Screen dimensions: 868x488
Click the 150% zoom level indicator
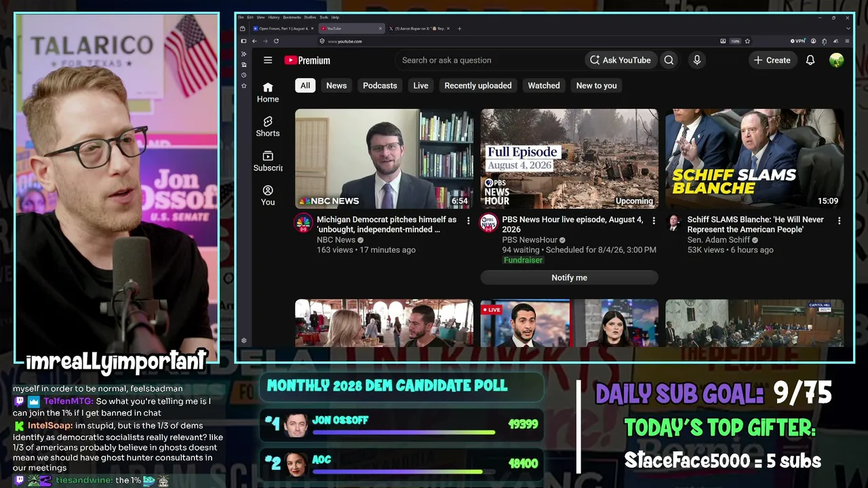click(x=735, y=41)
